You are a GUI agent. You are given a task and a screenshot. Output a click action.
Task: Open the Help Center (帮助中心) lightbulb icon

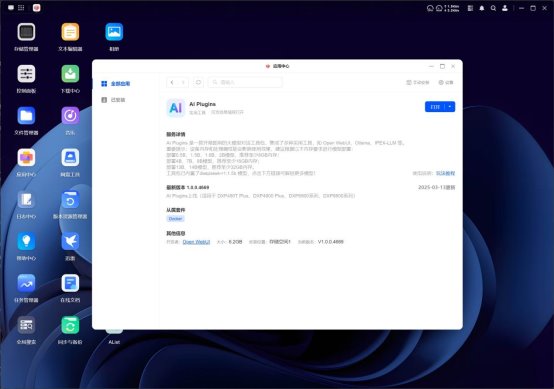tap(26, 241)
